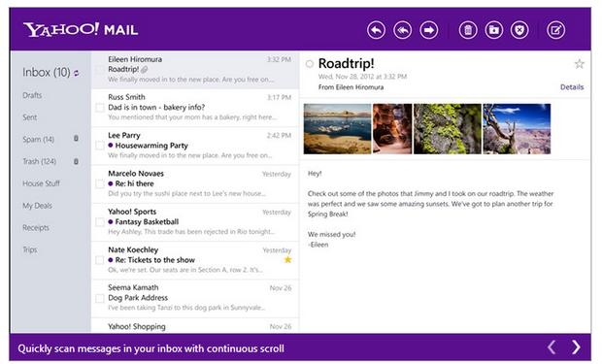The image size is (602, 364).
Task: Go to the previous slide with the left chevron
Action: 552,347
